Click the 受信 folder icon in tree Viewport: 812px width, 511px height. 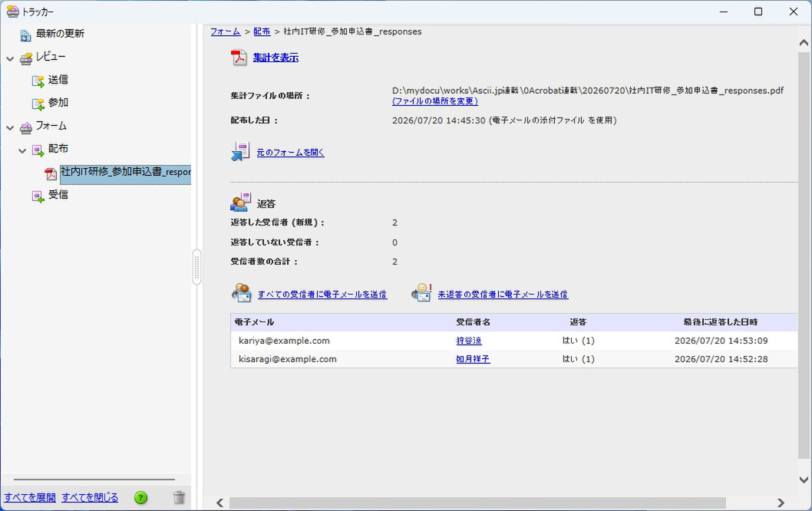click(38, 196)
